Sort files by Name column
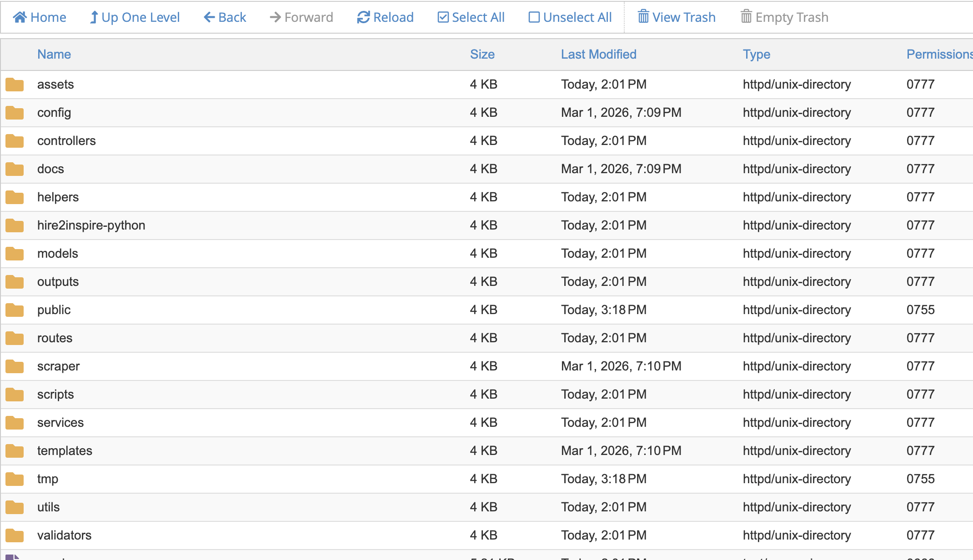 click(x=54, y=55)
